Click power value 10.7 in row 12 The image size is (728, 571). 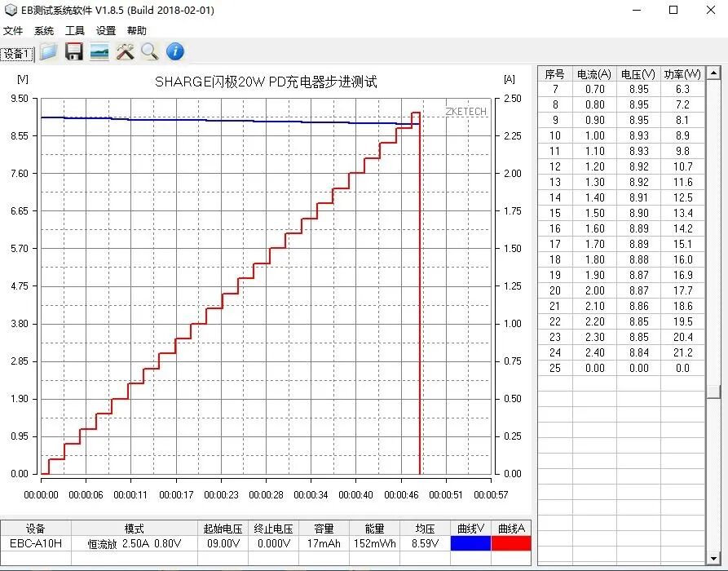pos(682,166)
